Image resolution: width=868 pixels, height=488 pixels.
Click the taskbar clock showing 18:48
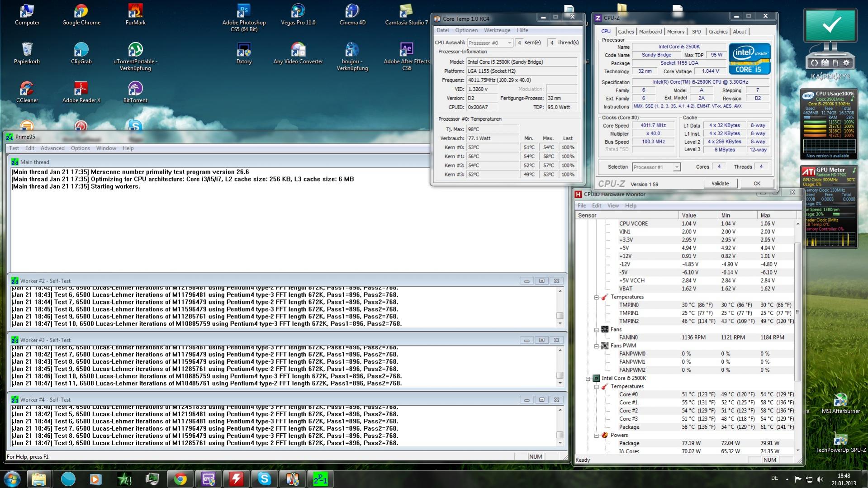pyautogui.click(x=844, y=479)
